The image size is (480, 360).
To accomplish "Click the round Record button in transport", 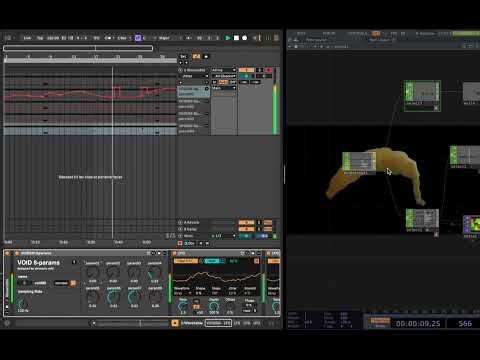I will [245, 38].
